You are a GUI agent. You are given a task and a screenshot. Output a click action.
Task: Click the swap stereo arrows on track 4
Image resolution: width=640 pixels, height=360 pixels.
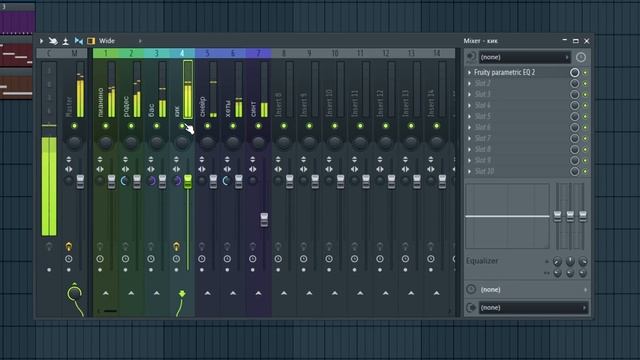[176, 169]
